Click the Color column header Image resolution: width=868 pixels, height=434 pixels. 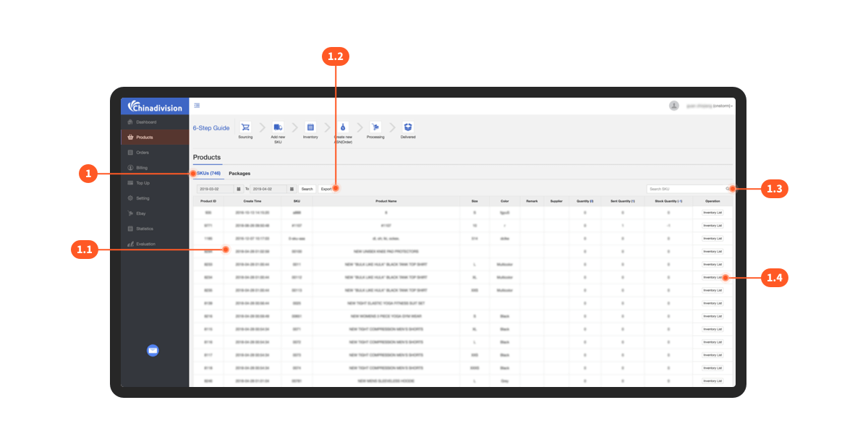[505, 200]
